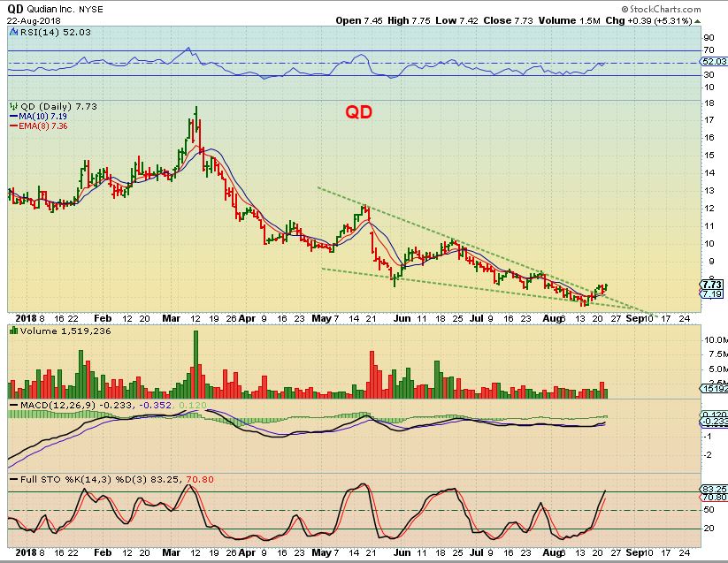Click the QD (Daily) 7.73 legend label

coord(58,106)
